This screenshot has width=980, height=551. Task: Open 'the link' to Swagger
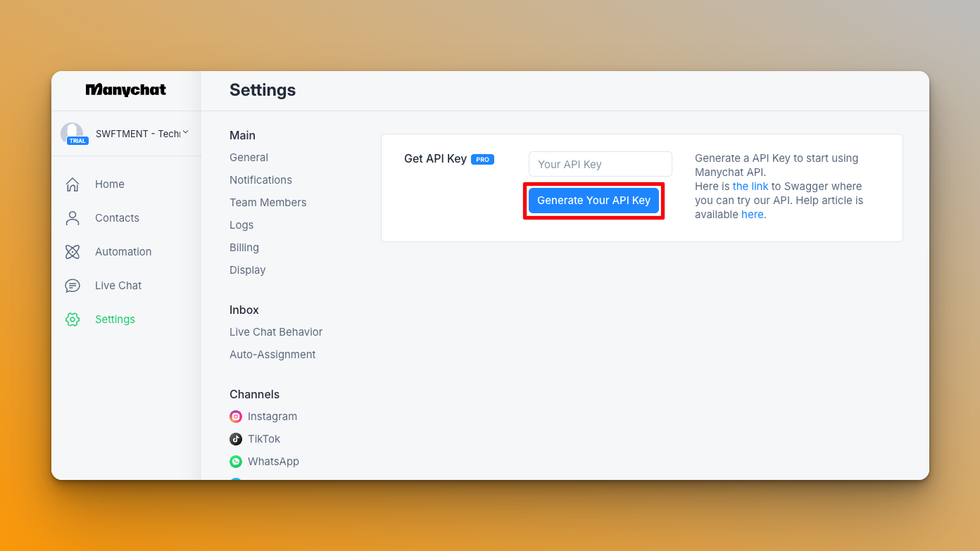click(750, 186)
